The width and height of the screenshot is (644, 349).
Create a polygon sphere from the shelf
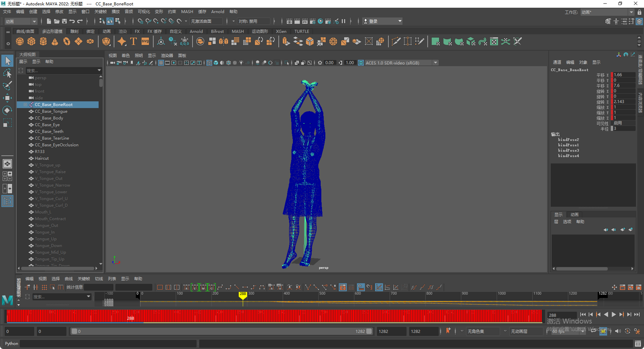pyautogui.click(x=20, y=42)
